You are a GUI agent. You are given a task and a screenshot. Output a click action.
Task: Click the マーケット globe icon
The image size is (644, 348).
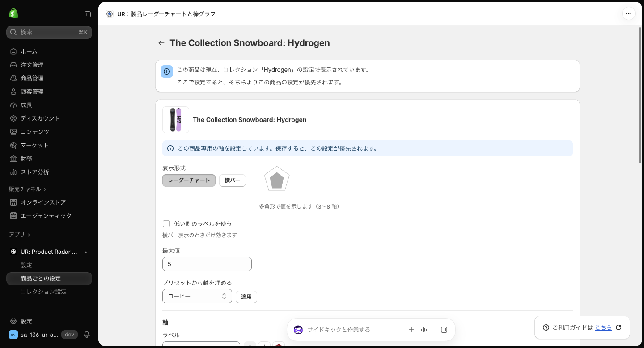tap(13, 145)
